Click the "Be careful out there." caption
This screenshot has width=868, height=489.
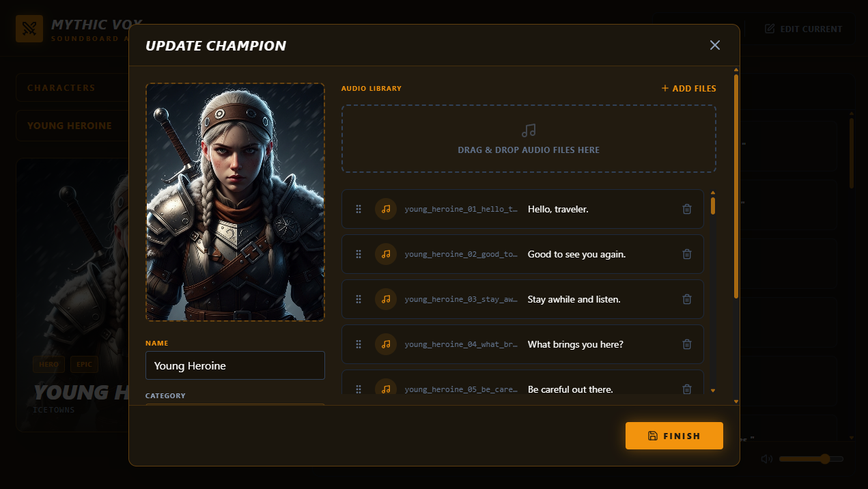[x=570, y=389]
